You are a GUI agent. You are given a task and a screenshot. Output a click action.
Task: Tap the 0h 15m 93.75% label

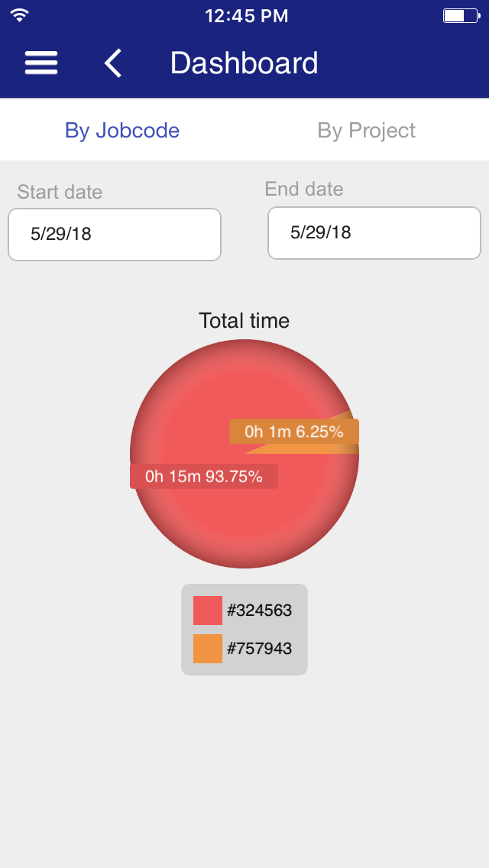204,476
